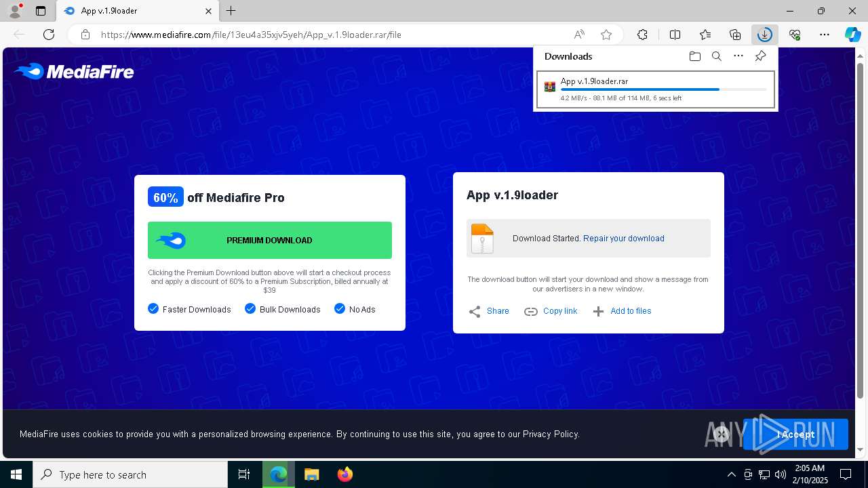Click the Edge profile icon
This screenshot has width=868, height=488.
point(14,11)
